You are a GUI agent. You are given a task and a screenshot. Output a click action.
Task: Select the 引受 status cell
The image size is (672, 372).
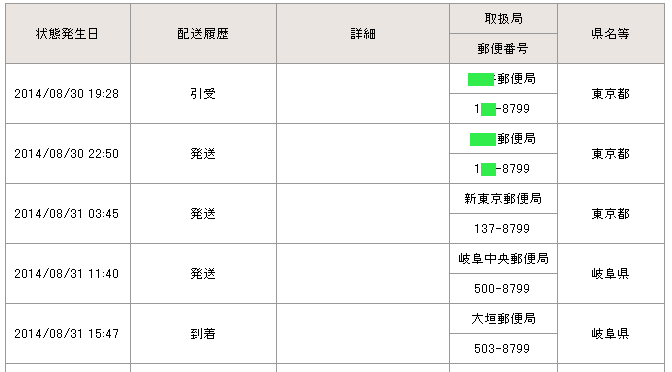(203, 93)
